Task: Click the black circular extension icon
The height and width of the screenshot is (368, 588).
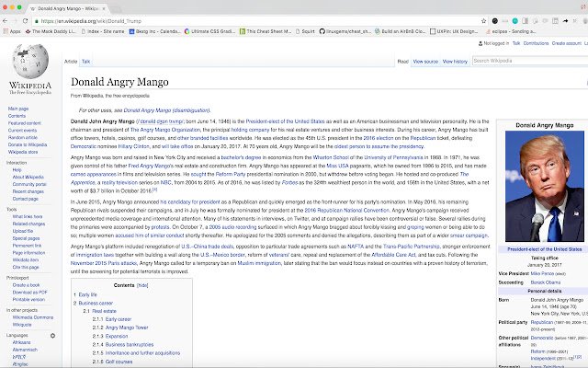Action: 495,21
